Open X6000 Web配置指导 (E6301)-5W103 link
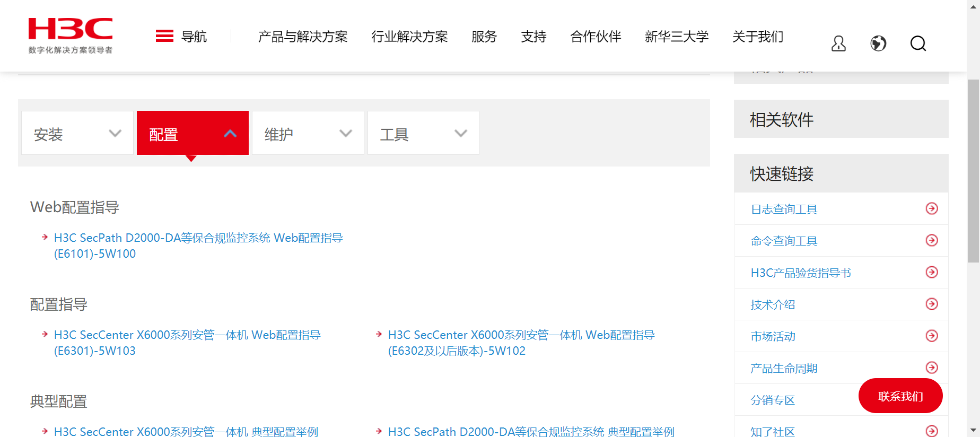 (x=187, y=343)
